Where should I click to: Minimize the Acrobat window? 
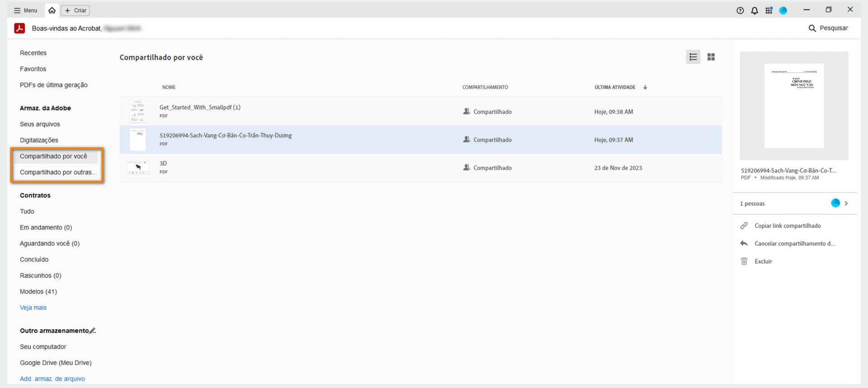pyautogui.click(x=807, y=9)
